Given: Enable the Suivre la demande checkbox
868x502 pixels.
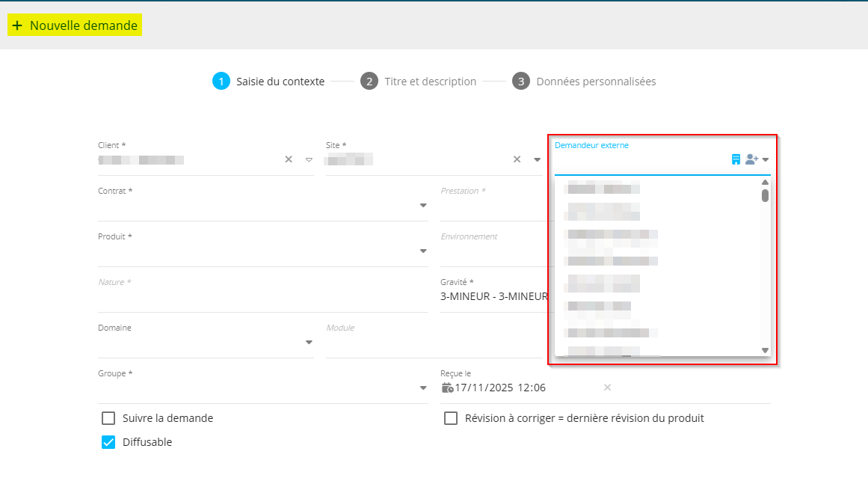Looking at the screenshot, I should [108, 418].
